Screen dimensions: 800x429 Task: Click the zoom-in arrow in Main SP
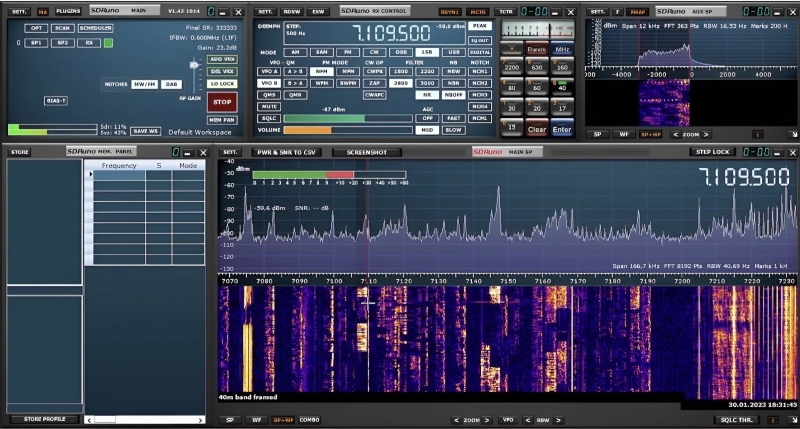click(x=487, y=420)
